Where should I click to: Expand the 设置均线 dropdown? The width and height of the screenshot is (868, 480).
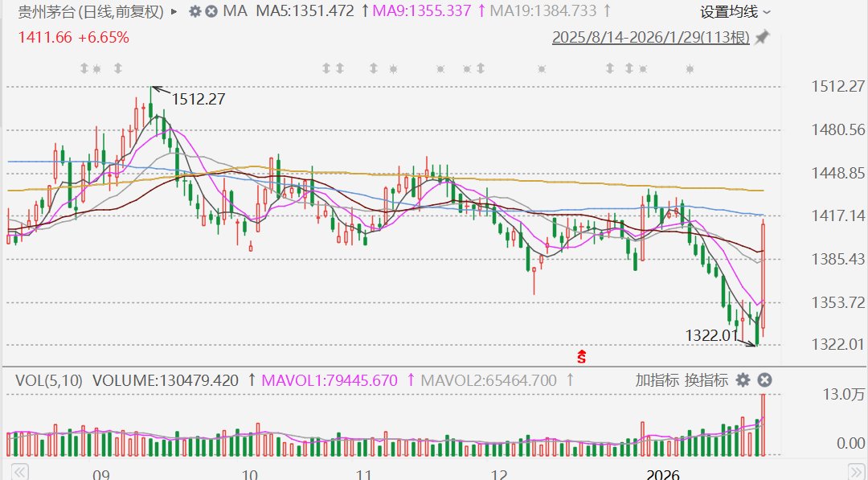coord(735,12)
